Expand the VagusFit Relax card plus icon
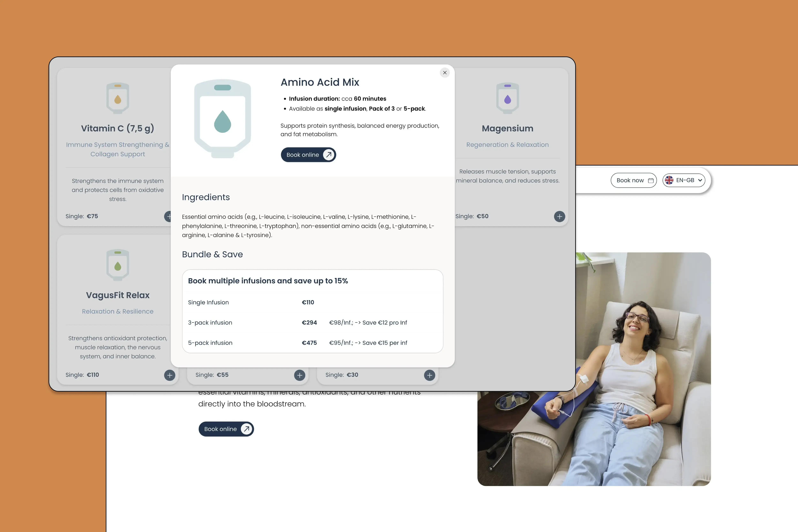798x532 pixels. (169, 375)
